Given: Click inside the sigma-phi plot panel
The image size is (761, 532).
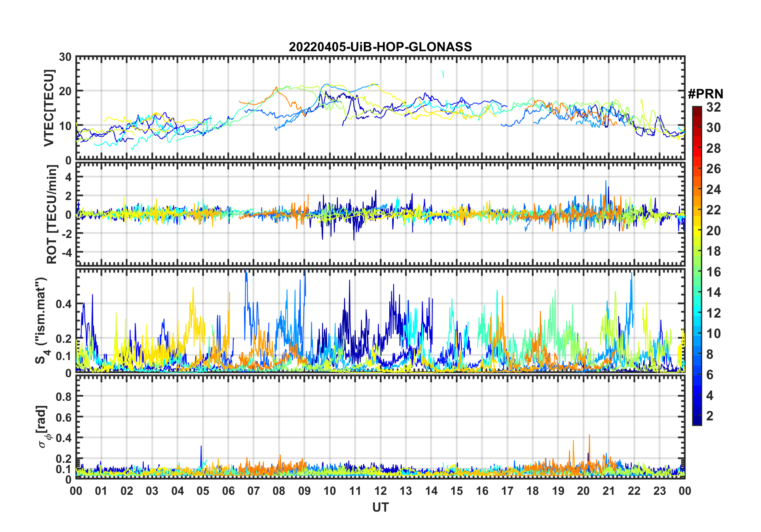Looking at the screenshot, I should pos(380,427).
